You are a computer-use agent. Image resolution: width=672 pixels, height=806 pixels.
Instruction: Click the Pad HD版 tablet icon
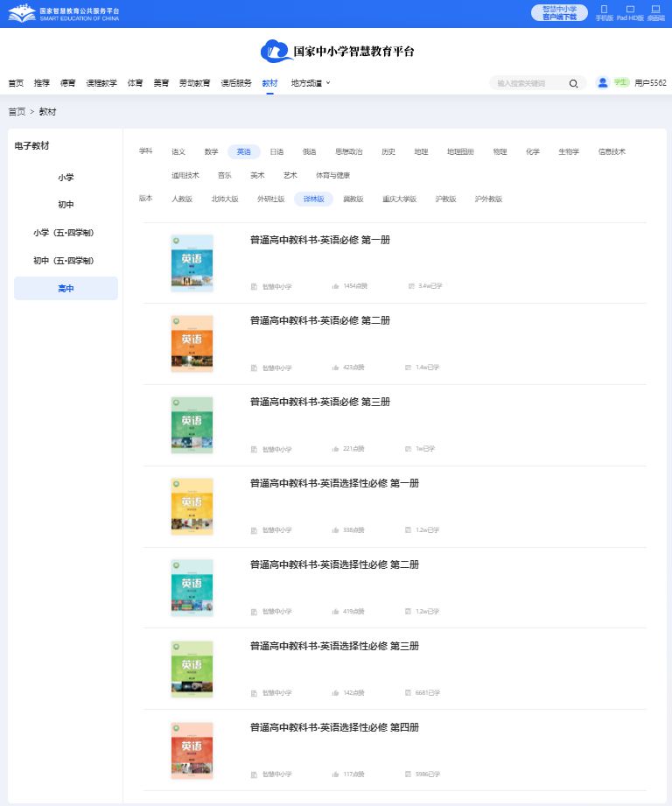click(630, 10)
